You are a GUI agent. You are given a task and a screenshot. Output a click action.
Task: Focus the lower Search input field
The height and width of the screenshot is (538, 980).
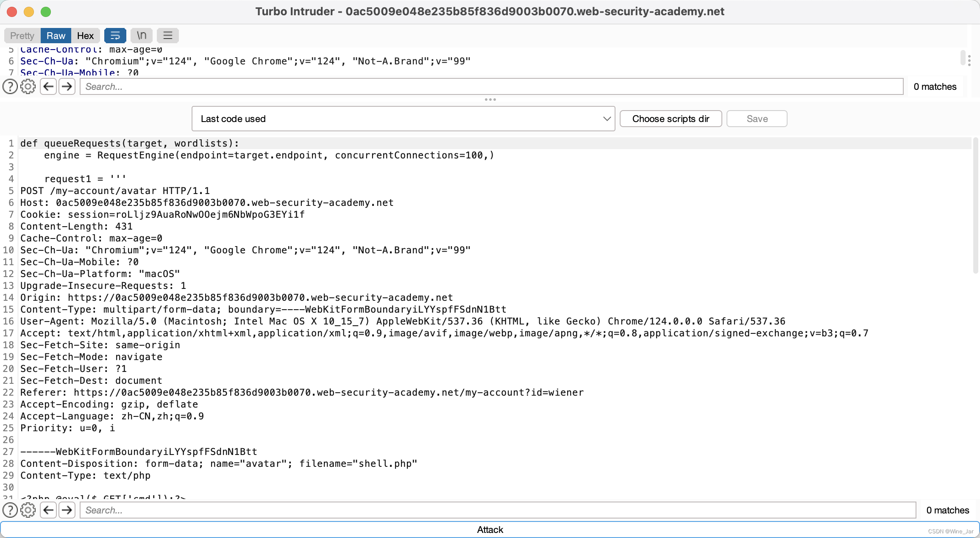[x=498, y=510]
